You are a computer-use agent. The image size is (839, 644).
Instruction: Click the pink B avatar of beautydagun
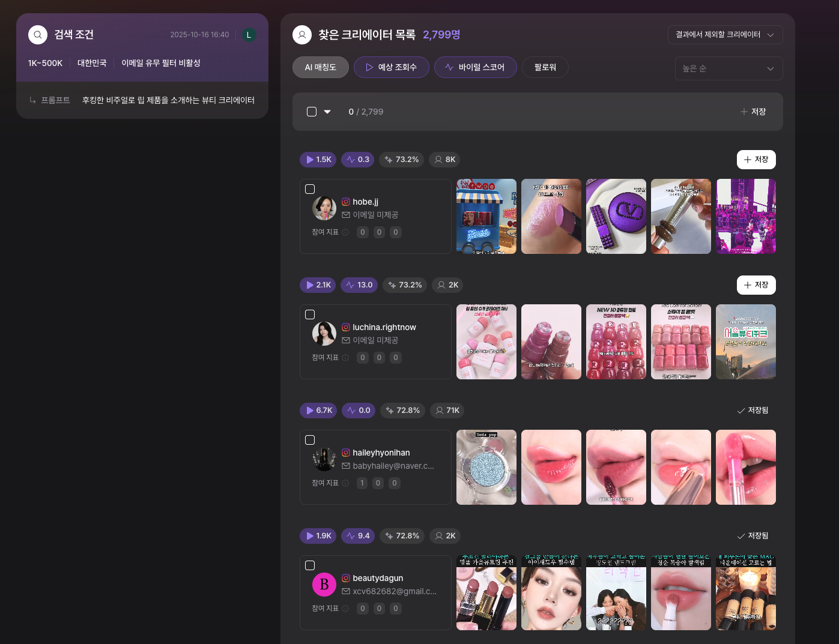(324, 585)
